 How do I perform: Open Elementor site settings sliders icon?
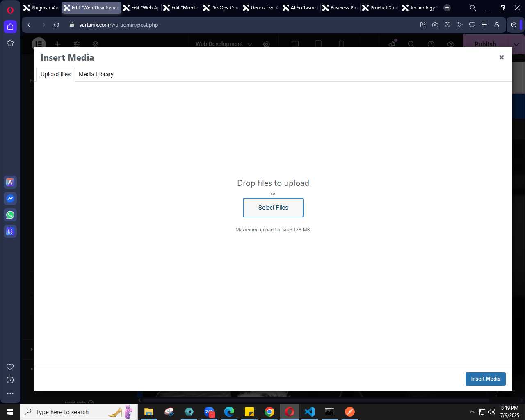point(77,43)
